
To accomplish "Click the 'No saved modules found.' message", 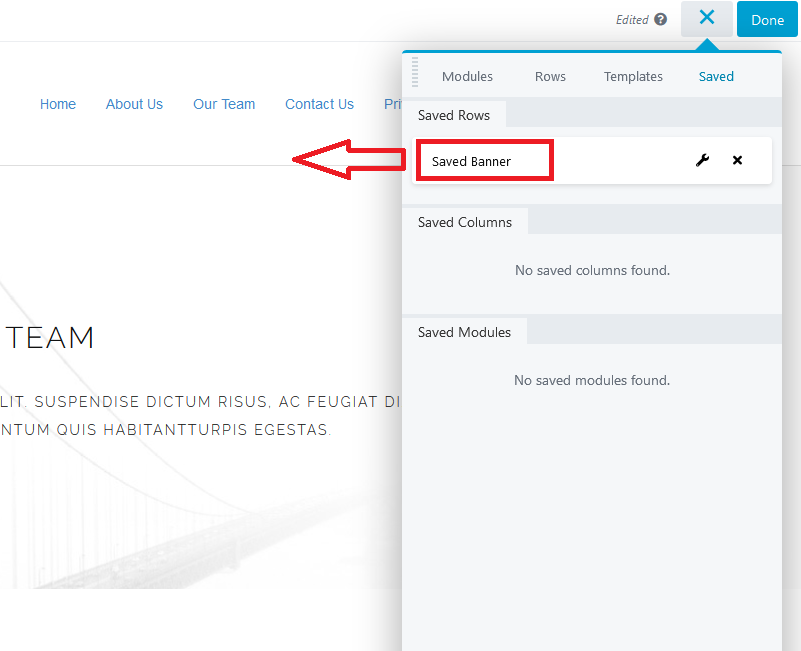I will [x=592, y=380].
